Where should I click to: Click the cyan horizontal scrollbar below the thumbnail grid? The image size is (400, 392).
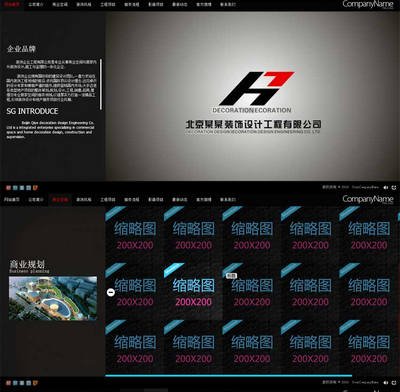click(x=228, y=376)
